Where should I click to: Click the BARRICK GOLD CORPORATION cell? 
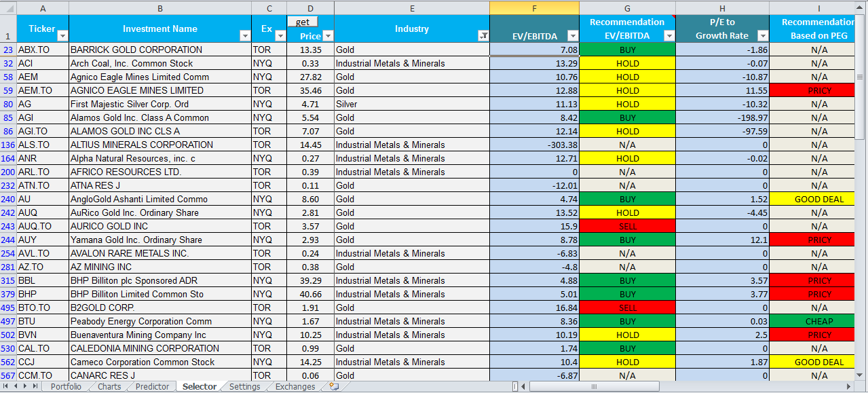(x=160, y=50)
